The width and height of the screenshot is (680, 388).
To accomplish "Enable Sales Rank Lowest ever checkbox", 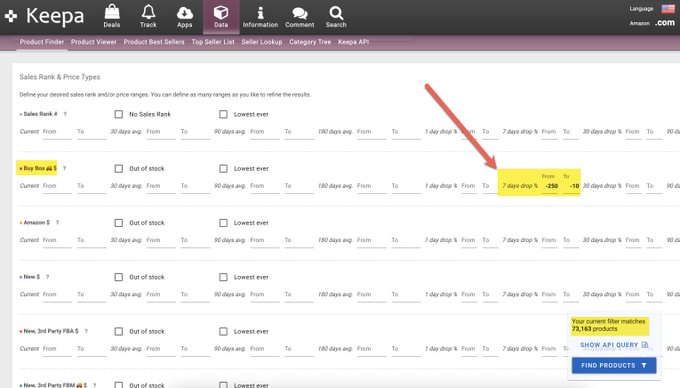I will pyautogui.click(x=223, y=114).
